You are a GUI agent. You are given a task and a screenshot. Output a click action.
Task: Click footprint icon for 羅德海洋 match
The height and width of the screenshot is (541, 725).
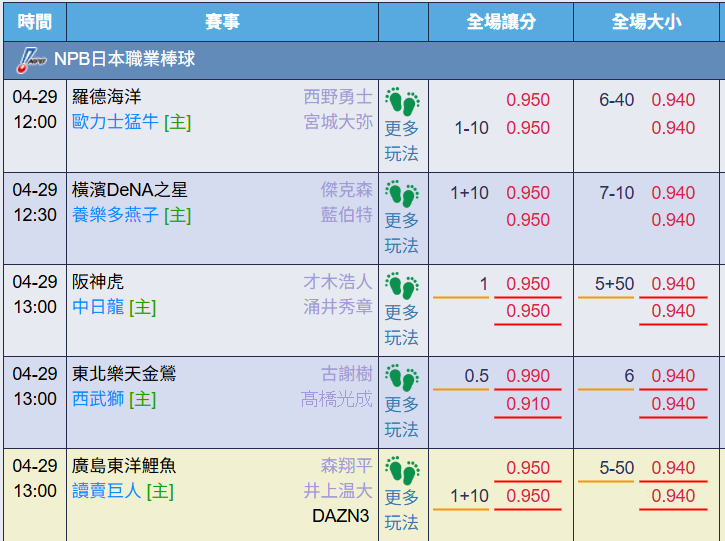point(402,101)
